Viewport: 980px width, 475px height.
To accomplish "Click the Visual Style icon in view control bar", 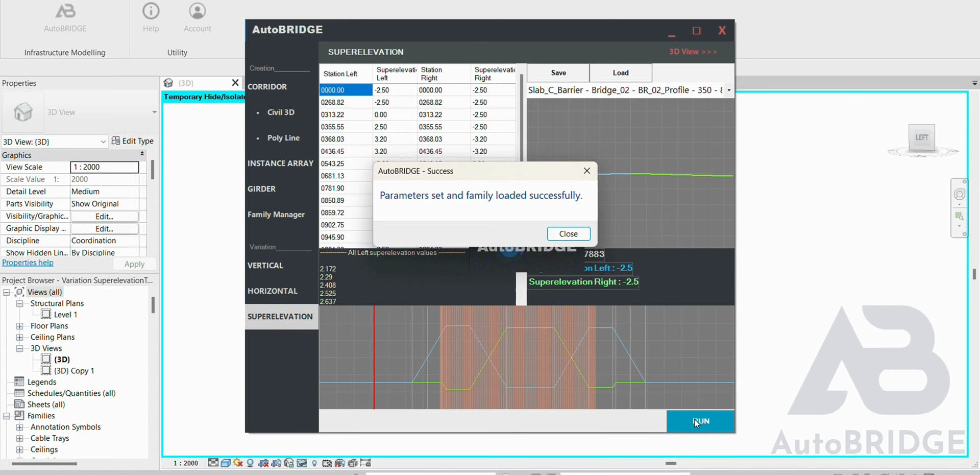I will tap(226, 463).
